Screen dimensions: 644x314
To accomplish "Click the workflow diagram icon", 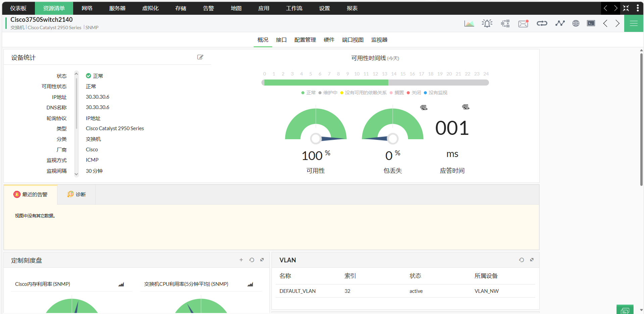I will [x=505, y=23].
